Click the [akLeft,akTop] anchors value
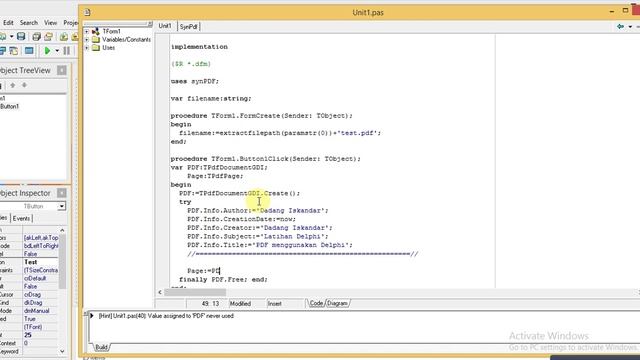This screenshot has width=640, height=360. point(40,238)
